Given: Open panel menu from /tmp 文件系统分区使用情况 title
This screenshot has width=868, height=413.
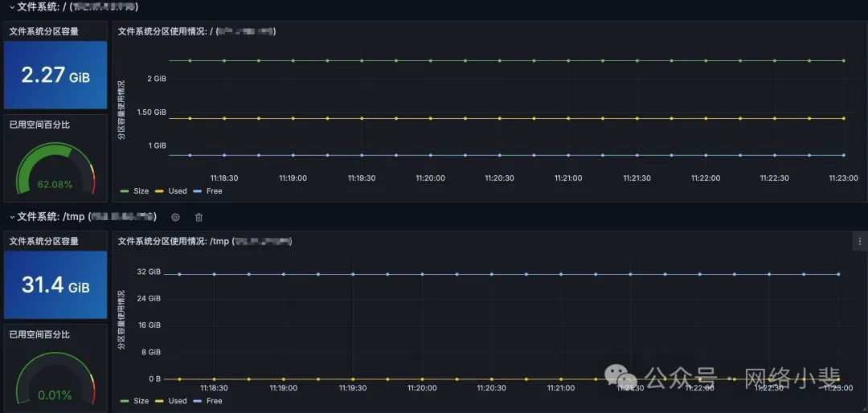Looking at the screenshot, I should (x=205, y=241).
